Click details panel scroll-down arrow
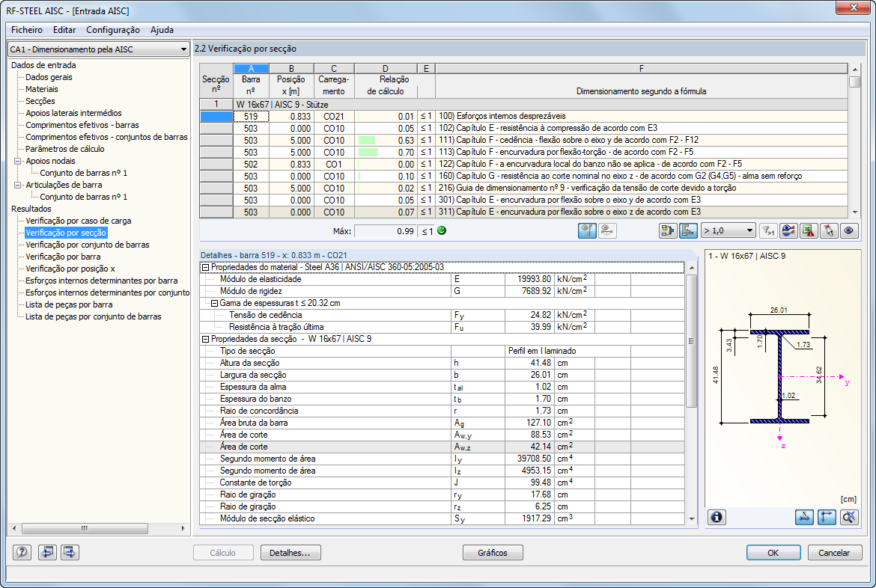876x588 pixels. 692,518
